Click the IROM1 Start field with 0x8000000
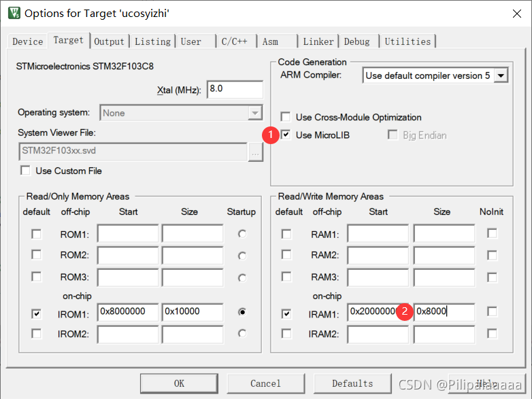 (x=128, y=312)
